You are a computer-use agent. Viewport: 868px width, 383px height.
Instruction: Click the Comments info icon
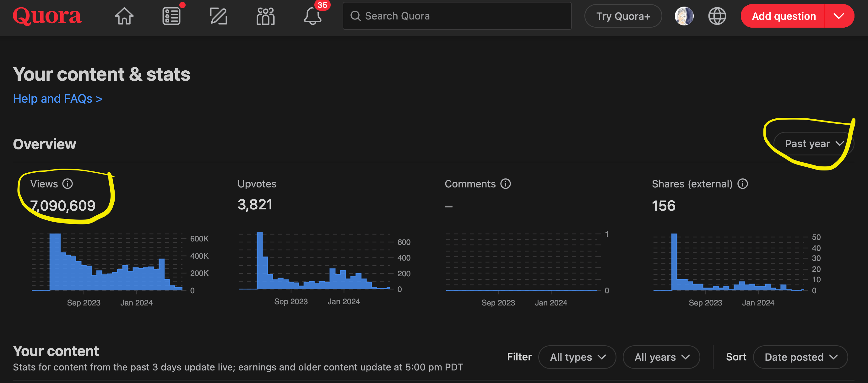coord(505,184)
